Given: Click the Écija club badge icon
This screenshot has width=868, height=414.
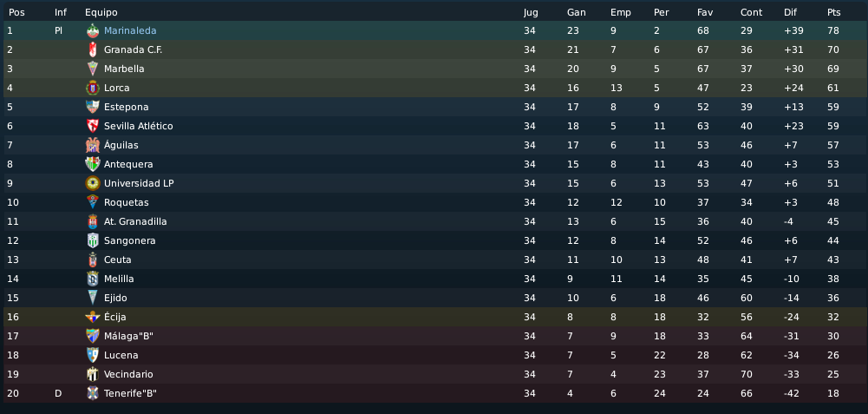Looking at the screenshot, I should (93, 317).
